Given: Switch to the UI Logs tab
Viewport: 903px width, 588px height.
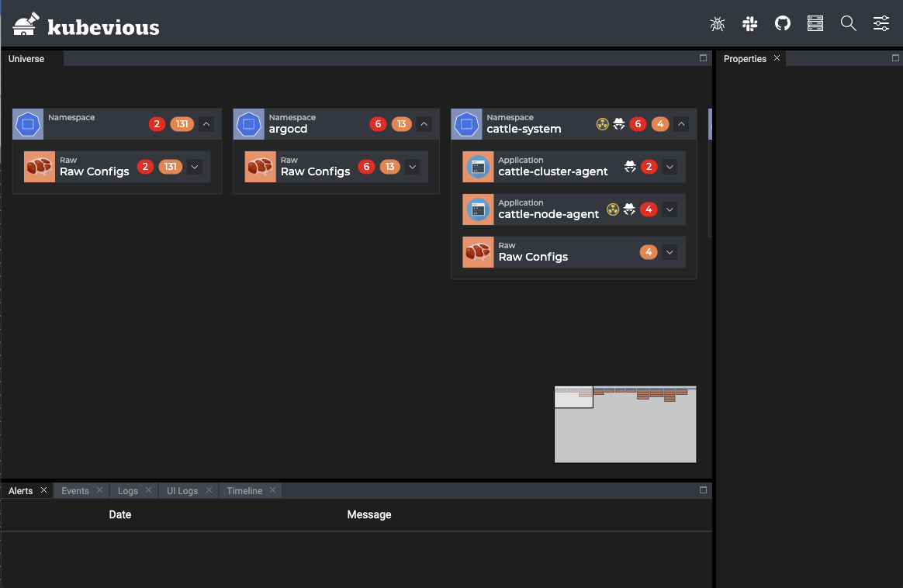Looking at the screenshot, I should click(182, 491).
